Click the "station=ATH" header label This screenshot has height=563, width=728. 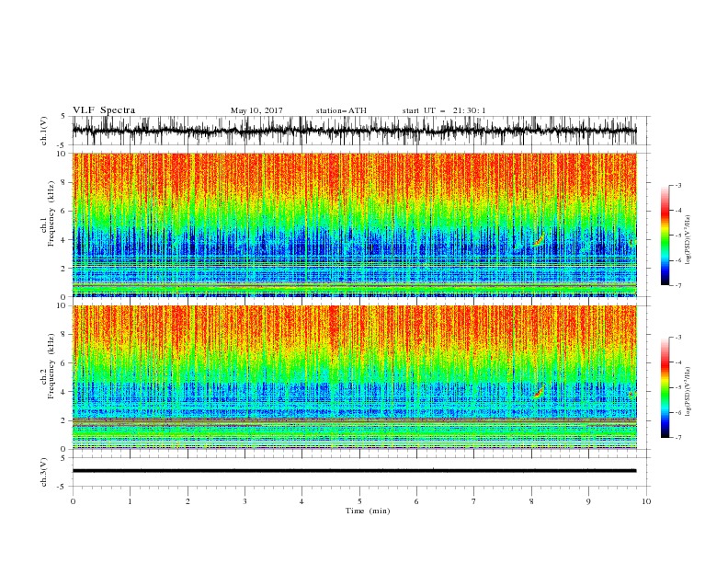pyautogui.click(x=341, y=110)
